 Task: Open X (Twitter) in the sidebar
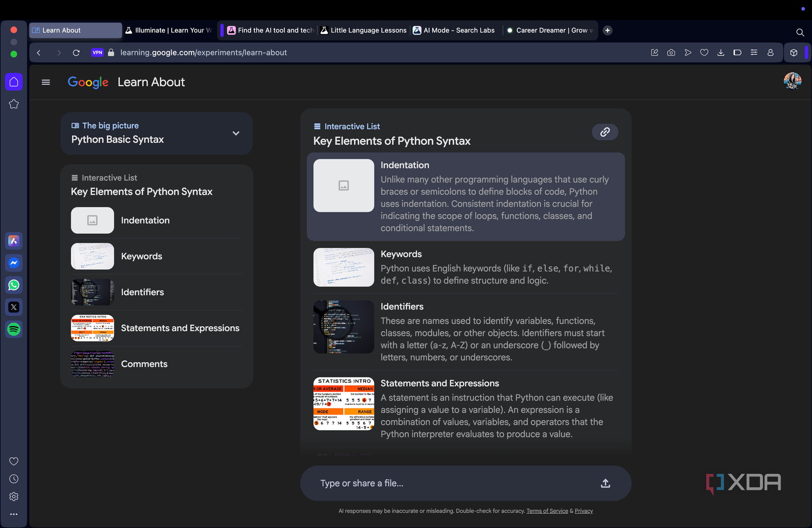coord(14,307)
